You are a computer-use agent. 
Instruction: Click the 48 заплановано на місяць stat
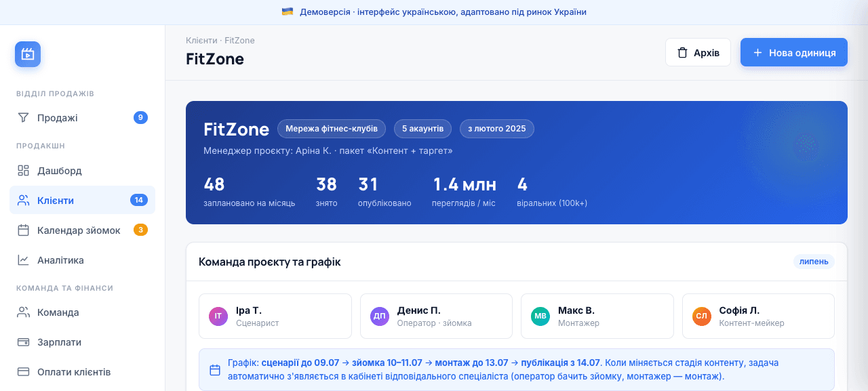[x=249, y=192]
